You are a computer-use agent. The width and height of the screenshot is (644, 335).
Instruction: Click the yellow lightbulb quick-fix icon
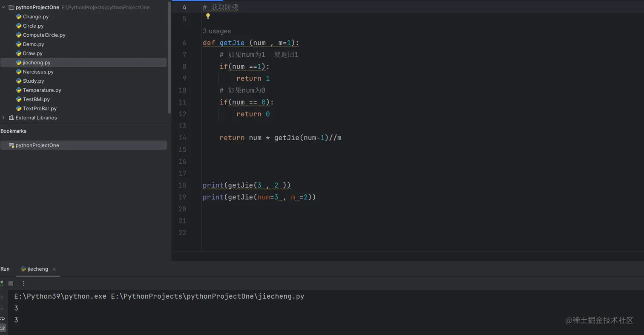coord(208,16)
